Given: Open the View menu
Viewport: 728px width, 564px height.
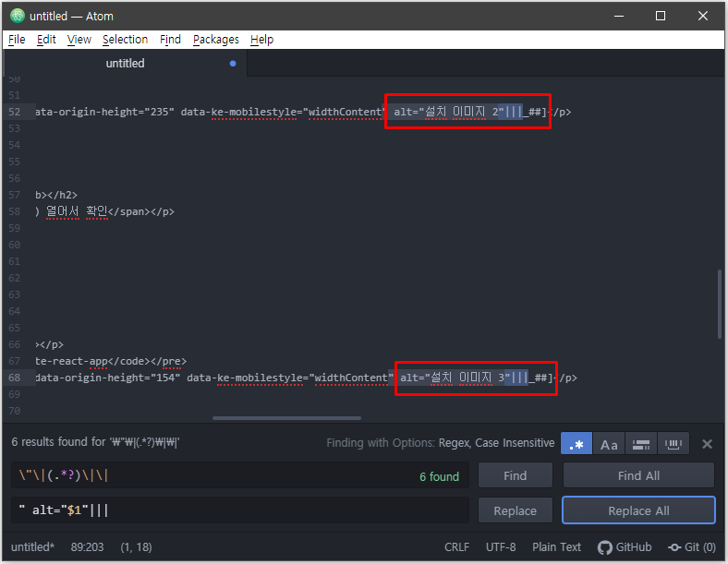Looking at the screenshot, I should (79, 40).
